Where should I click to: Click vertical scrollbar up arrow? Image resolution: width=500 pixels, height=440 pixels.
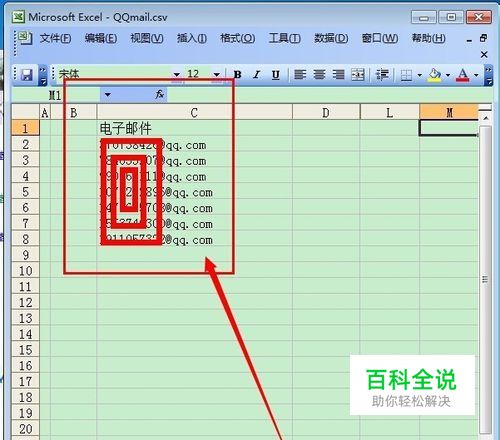click(486, 118)
